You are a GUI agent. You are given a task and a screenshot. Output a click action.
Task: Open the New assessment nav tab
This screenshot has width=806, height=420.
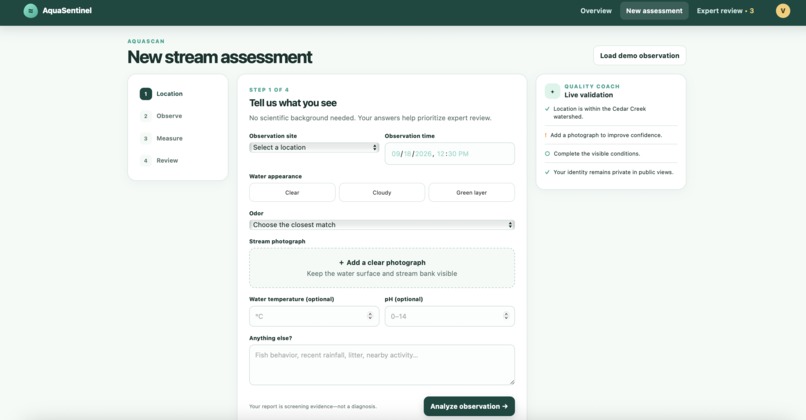point(654,11)
